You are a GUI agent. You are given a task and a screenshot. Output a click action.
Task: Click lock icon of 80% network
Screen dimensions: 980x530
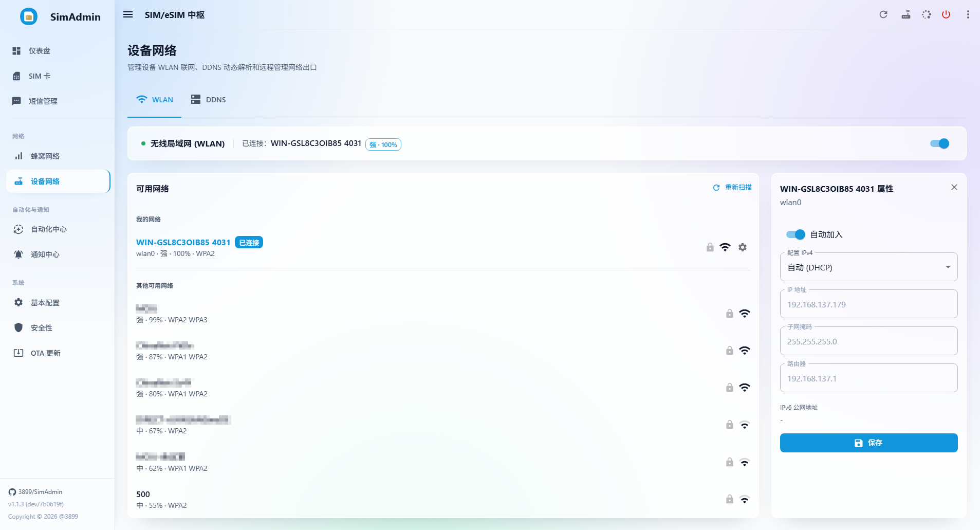tap(730, 388)
